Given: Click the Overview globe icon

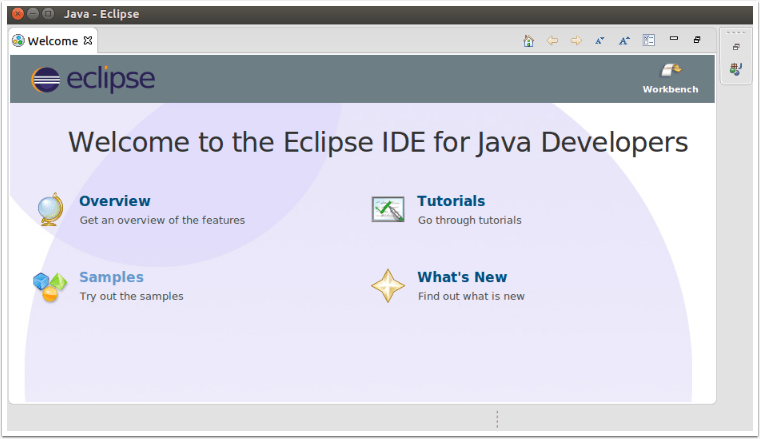Looking at the screenshot, I should pos(51,209).
